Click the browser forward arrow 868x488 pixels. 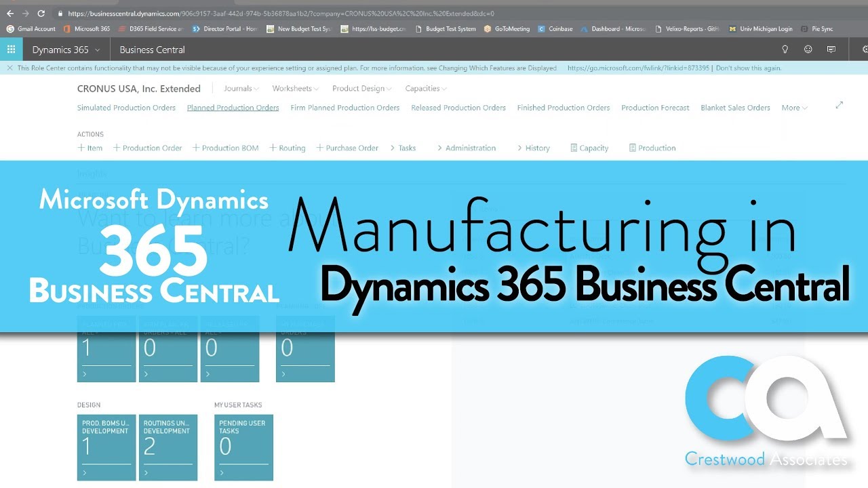click(x=25, y=13)
